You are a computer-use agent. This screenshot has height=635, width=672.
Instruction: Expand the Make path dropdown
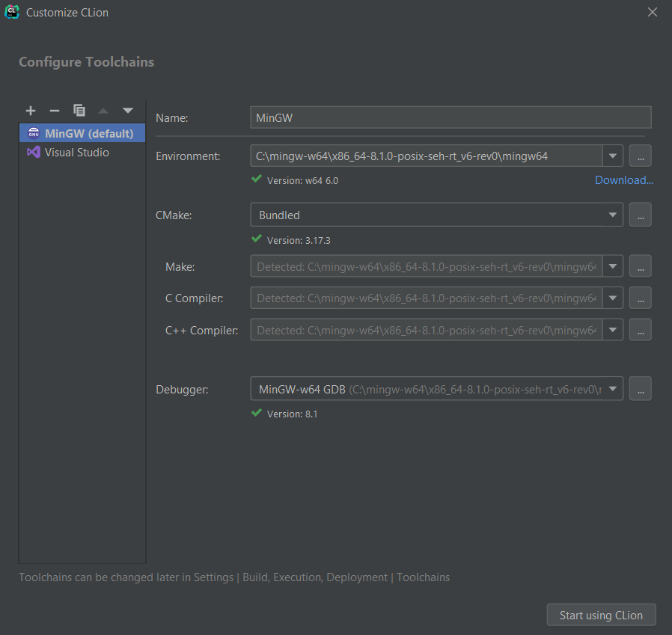coord(613,266)
